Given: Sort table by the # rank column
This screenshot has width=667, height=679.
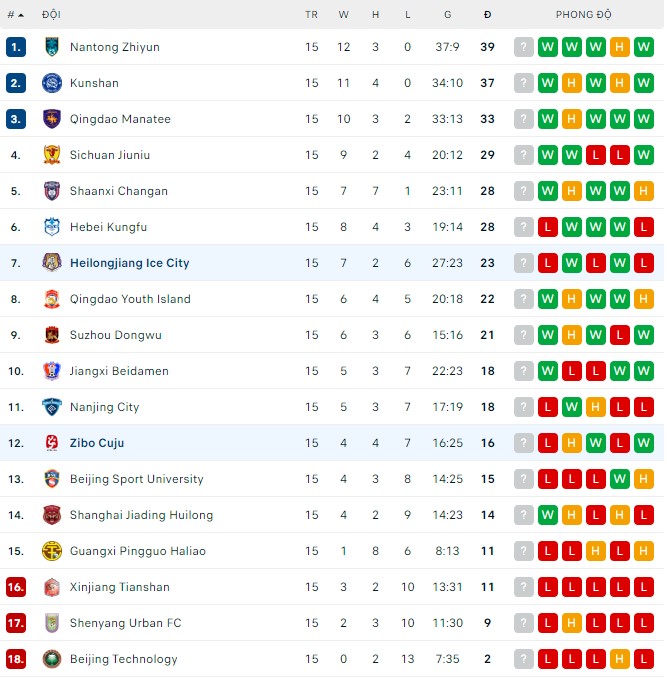Looking at the screenshot, I should [x=15, y=15].
